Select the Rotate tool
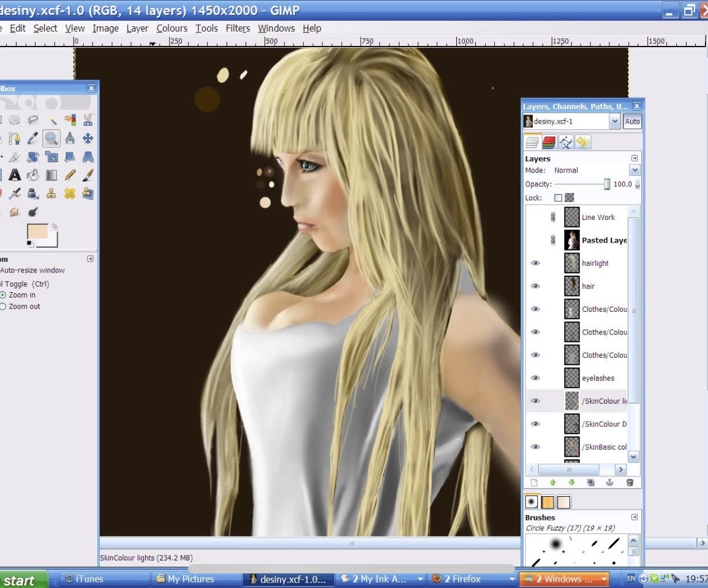The image size is (708, 588). [33, 157]
